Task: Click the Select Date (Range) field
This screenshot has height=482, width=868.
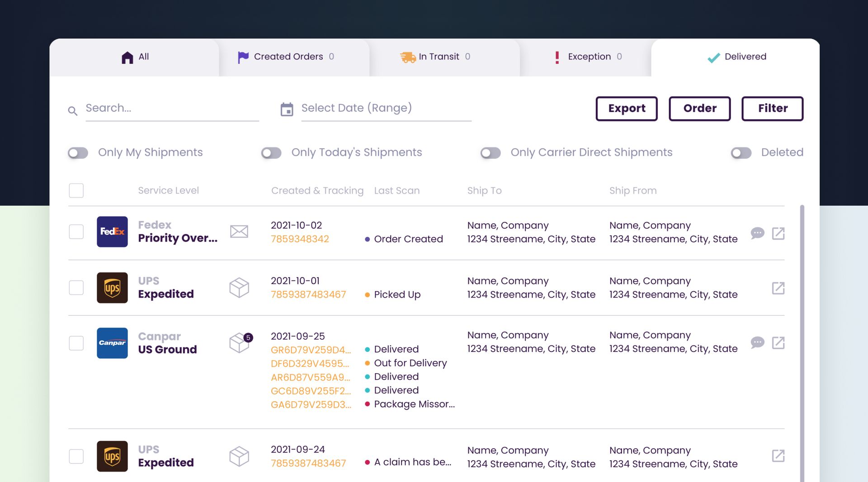Action: (386, 108)
